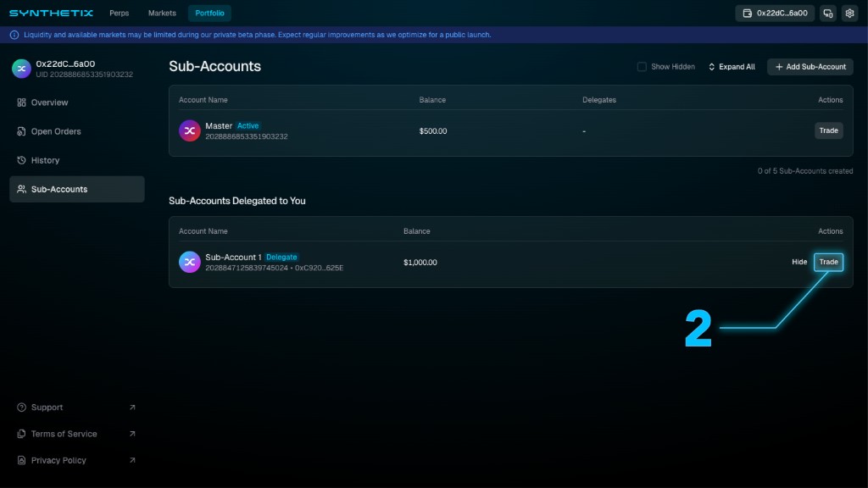Switch to the Markets tab
This screenshot has height=488, width=868.
(161, 13)
